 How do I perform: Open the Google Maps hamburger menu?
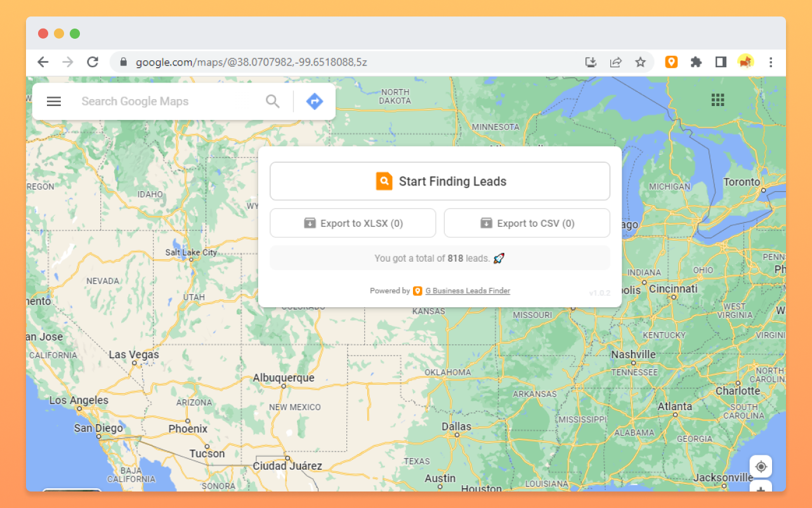[x=54, y=101]
